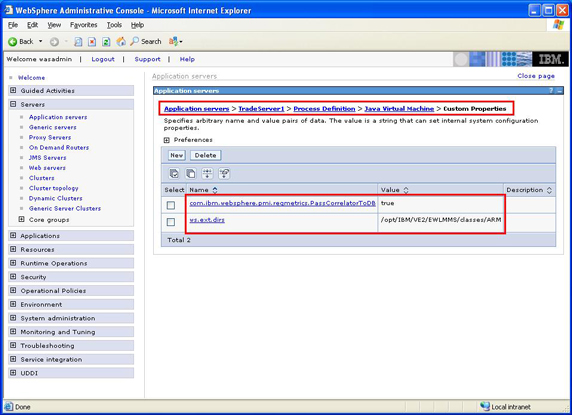Sort the table by Description column
Screen dimensions: 572x415
549,190
